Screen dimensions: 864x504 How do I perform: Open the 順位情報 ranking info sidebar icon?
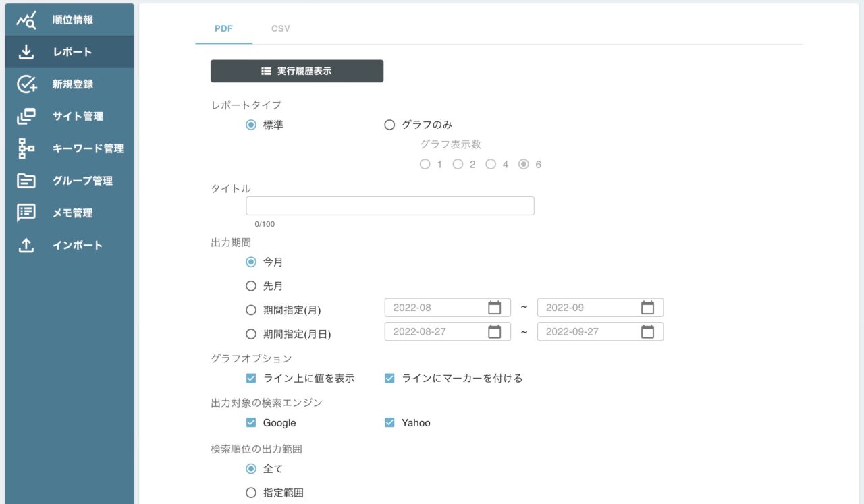(26, 19)
